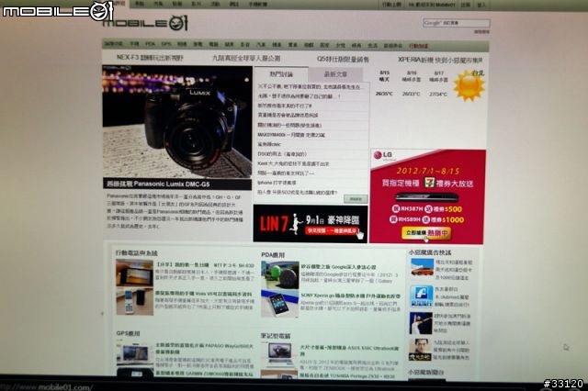Click the Q5 limited sale headline link

pyautogui.click(x=343, y=59)
